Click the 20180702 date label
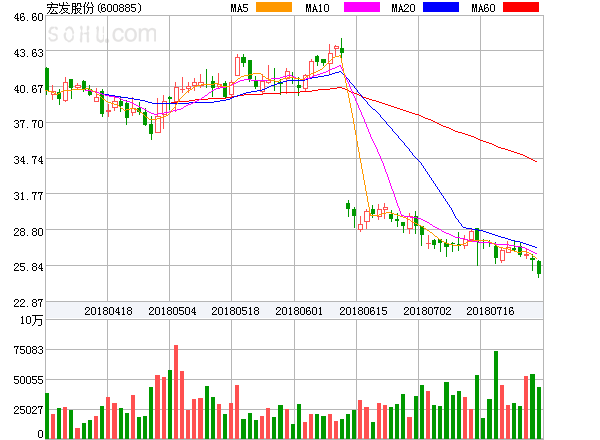 tap(427, 311)
